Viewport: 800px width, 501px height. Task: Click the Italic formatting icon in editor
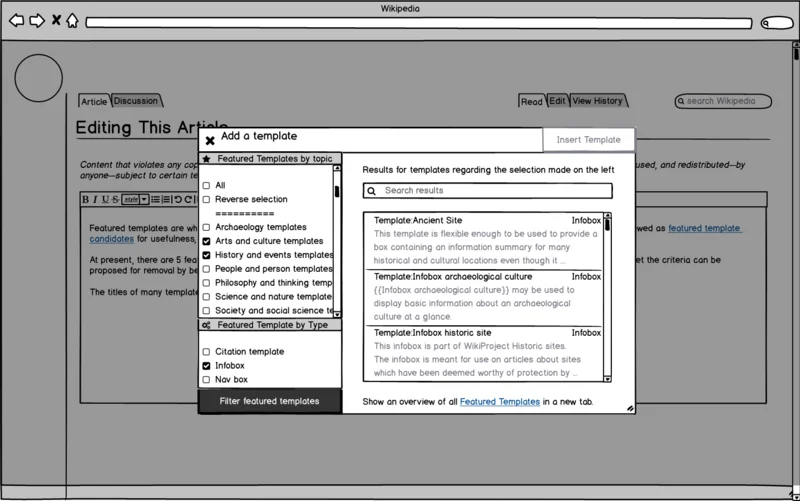point(96,199)
